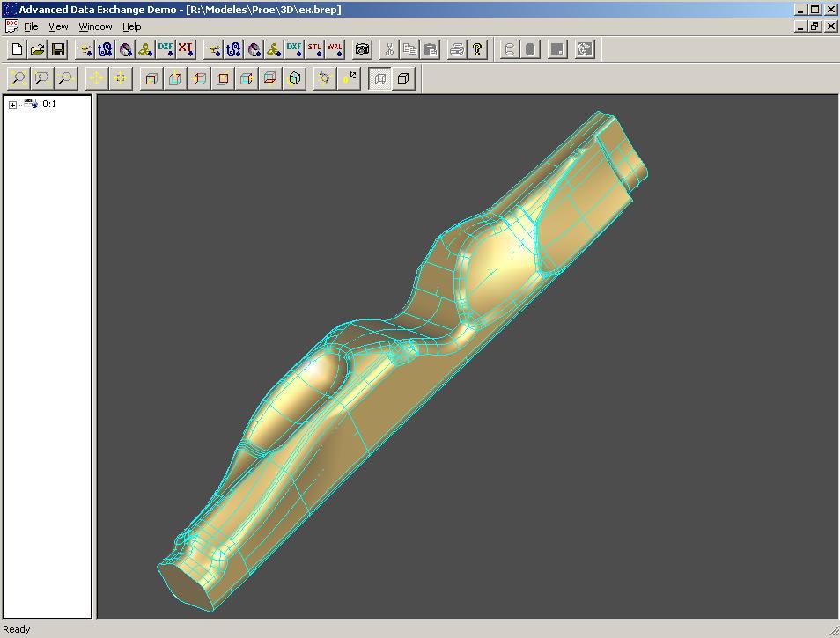Save the model with the floppy disk icon
This screenshot has width=840, height=638.
(x=58, y=49)
